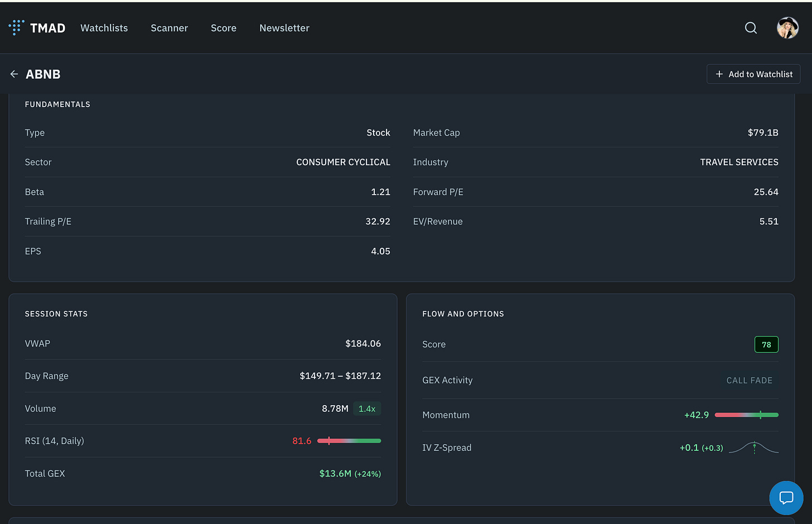This screenshot has width=812, height=524.
Task: Click the IV Z-Spread bell curve chart
Action: (x=753, y=448)
